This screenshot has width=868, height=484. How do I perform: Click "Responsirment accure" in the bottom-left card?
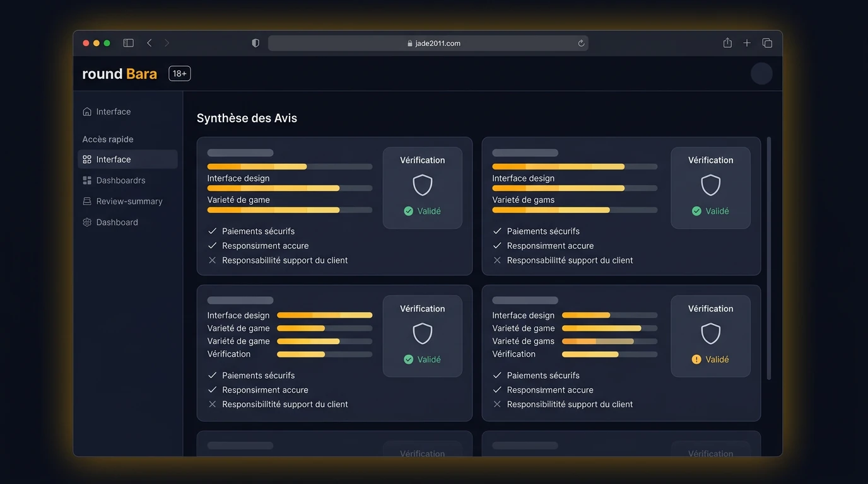pos(265,390)
